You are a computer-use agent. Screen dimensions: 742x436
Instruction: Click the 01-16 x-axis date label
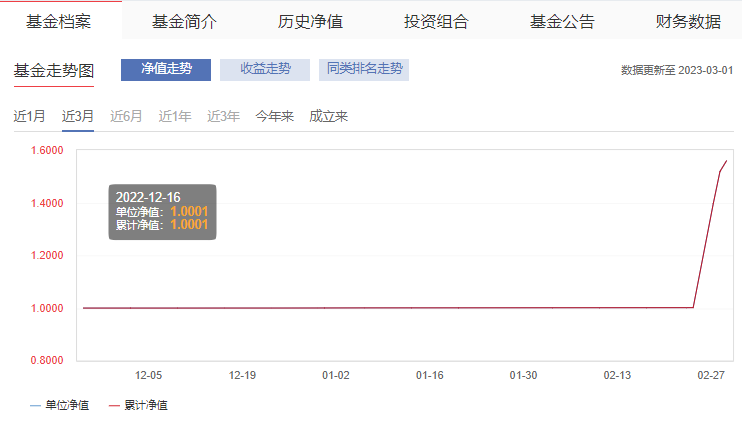(x=430, y=375)
